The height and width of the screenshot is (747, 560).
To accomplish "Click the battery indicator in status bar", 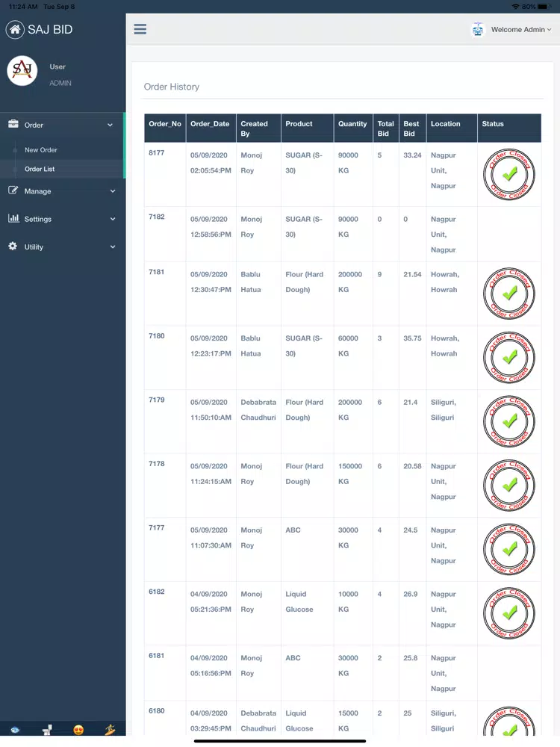I will [x=544, y=7].
